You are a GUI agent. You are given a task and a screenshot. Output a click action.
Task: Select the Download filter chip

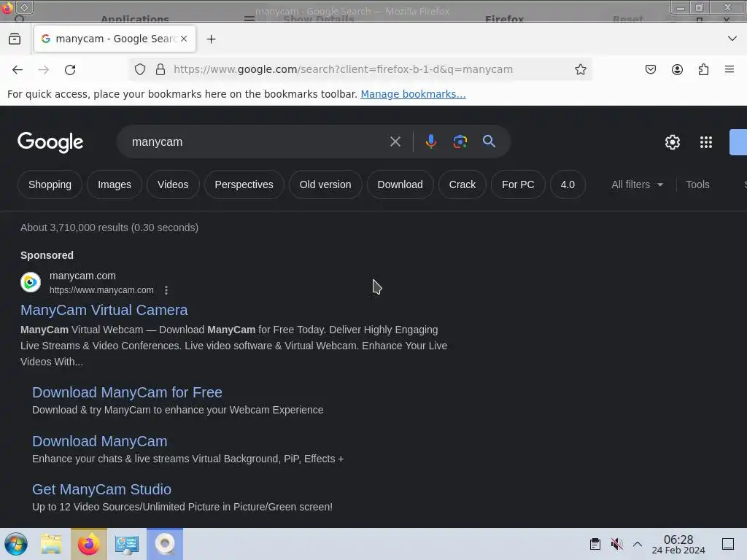pyautogui.click(x=400, y=184)
